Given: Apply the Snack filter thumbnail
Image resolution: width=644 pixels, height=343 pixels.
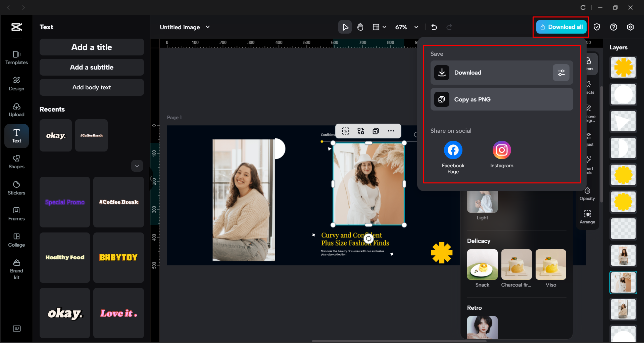Looking at the screenshot, I should point(482,265).
